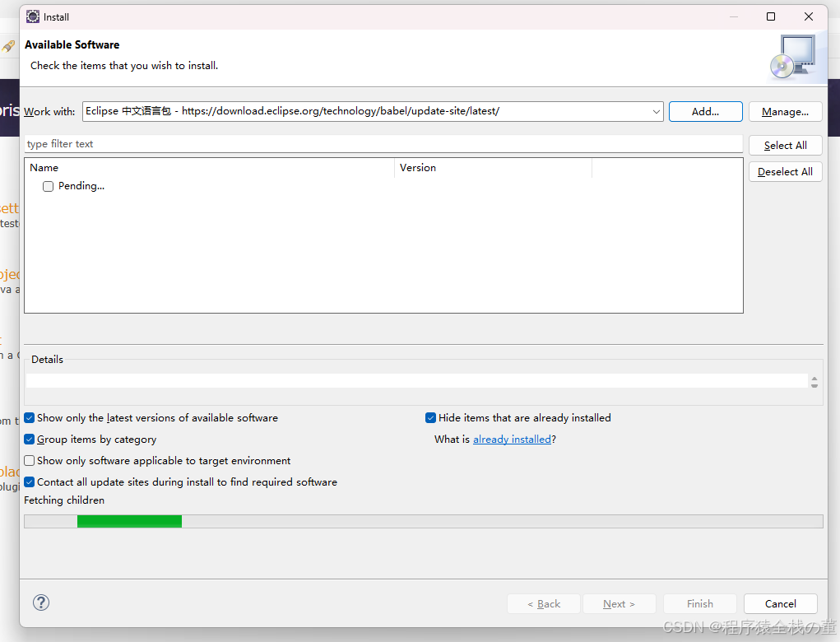The width and height of the screenshot is (840, 642).
Task: Open the already installed link
Action: pyautogui.click(x=512, y=440)
